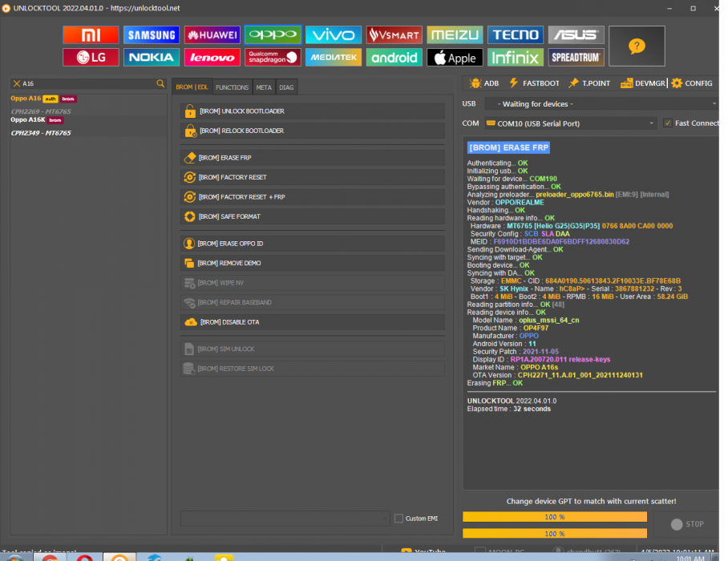Viewport: 728px width, 561px height.
Task: Open the help question mark tile
Action: [x=637, y=46]
